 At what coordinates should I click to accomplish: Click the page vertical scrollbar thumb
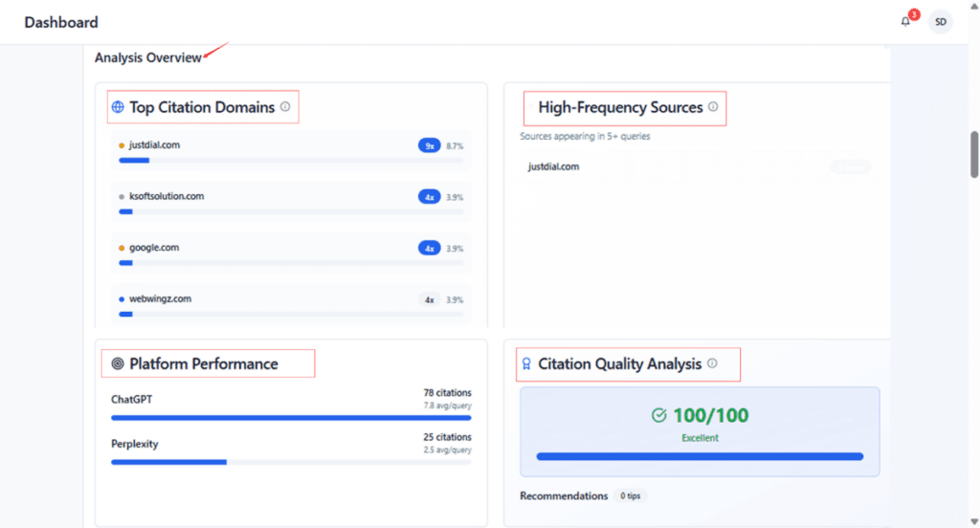coord(974,154)
